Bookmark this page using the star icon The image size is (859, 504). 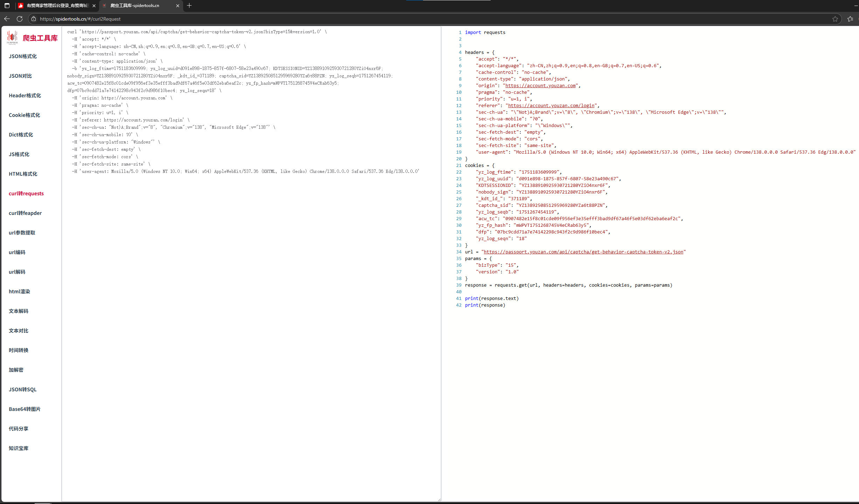[x=835, y=19]
